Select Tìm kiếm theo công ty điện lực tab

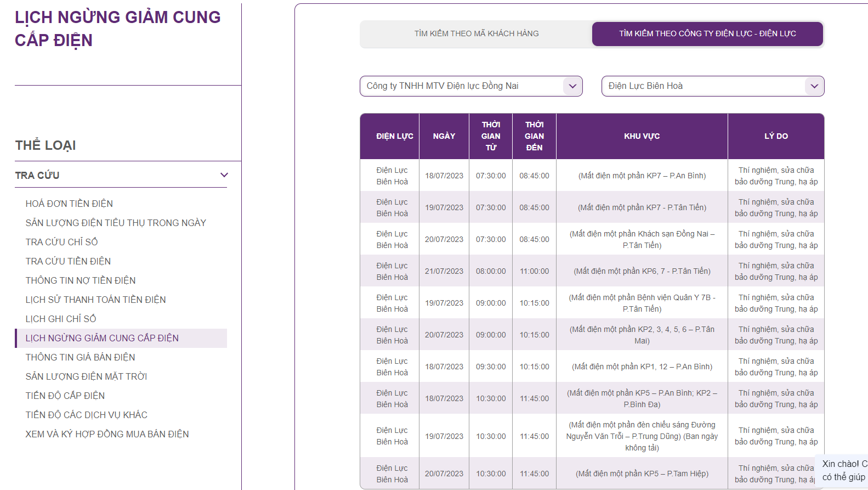tap(707, 33)
